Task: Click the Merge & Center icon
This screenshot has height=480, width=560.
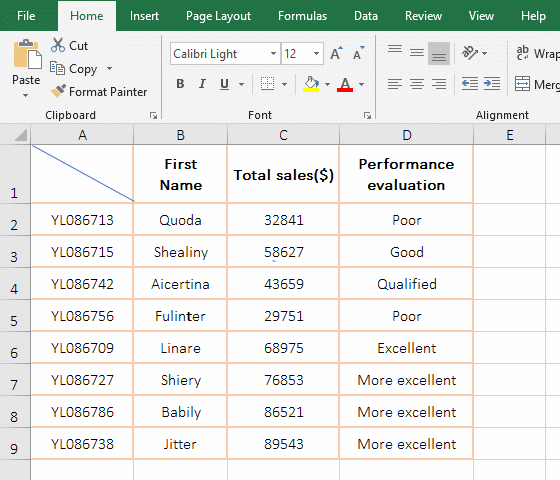Action: (522, 84)
